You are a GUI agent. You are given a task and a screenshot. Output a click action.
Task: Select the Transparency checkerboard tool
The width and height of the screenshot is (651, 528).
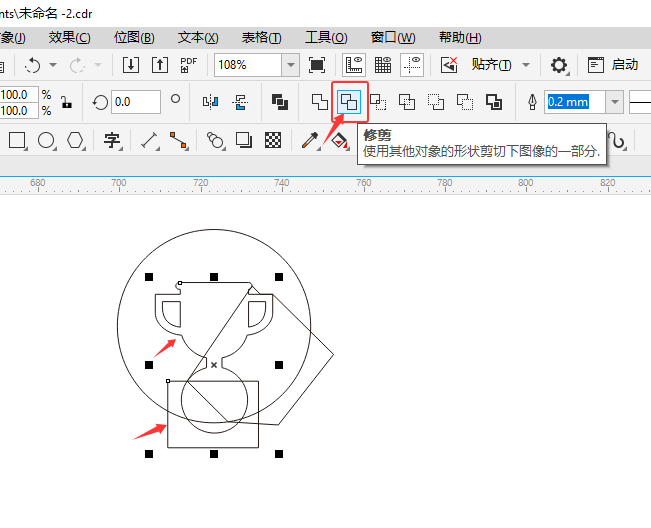(x=273, y=140)
